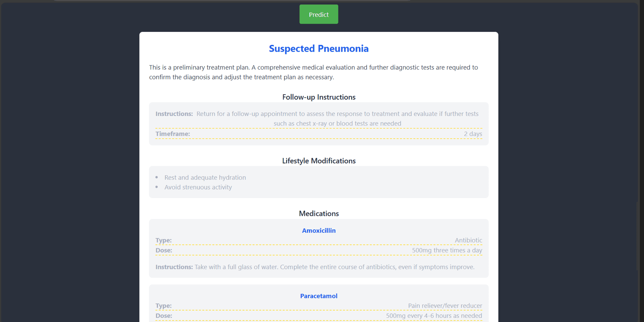Viewport: 644px width, 322px height.
Task: Click the page scrollbar thumb on right edge
Action: [x=637, y=236]
